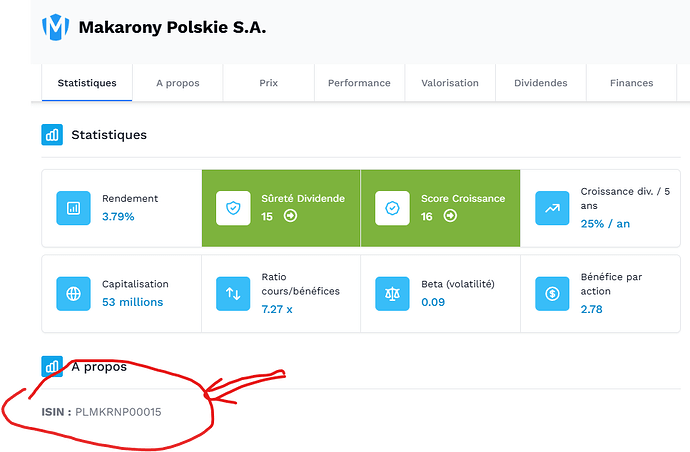
Task: Click the ISIN code PLMKRNP00015
Action: click(118, 412)
